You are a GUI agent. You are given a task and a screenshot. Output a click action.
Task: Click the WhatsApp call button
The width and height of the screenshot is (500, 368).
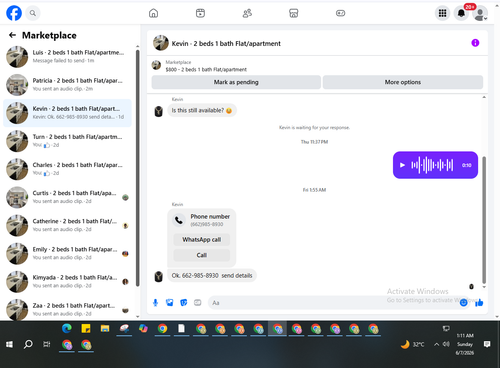202,239
